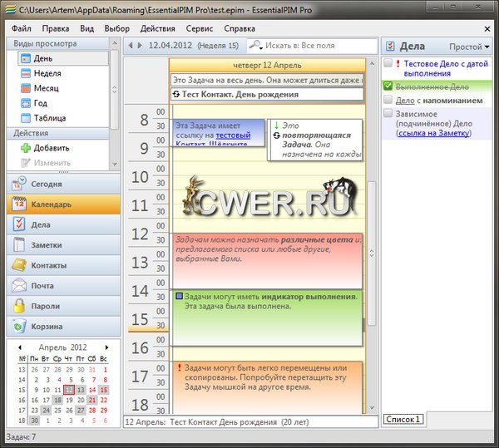The width and height of the screenshot is (499, 448).
Task: Tick the 'Дело с напоминанием' checkbox
Action: tap(388, 100)
